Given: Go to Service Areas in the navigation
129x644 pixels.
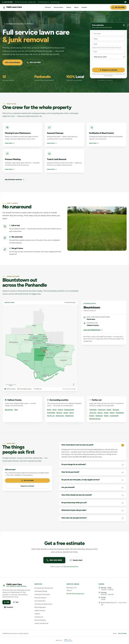Looking at the screenshot, I should (x=58, y=8).
